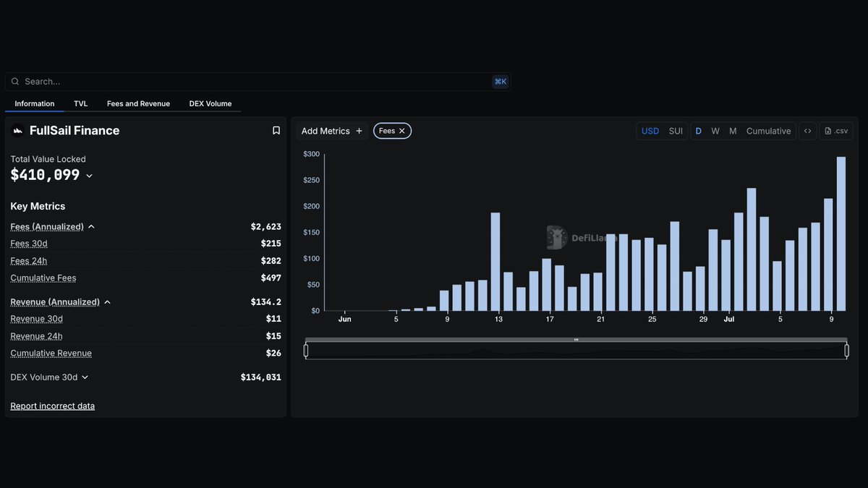Open the Information tab
The width and height of the screenshot is (868, 488).
(x=35, y=104)
